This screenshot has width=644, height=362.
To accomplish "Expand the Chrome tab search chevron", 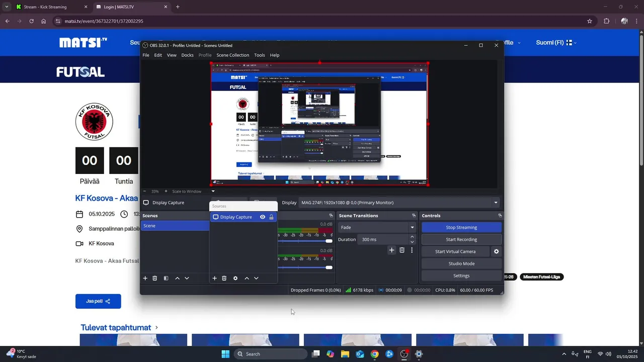I will point(7,7).
